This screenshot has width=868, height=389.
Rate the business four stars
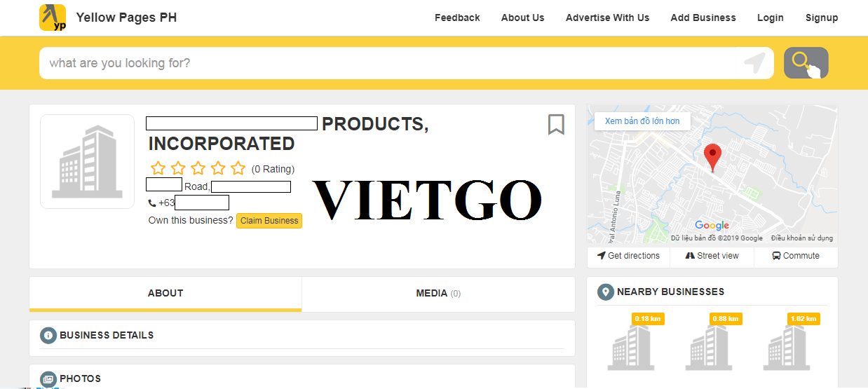click(x=219, y=168)
